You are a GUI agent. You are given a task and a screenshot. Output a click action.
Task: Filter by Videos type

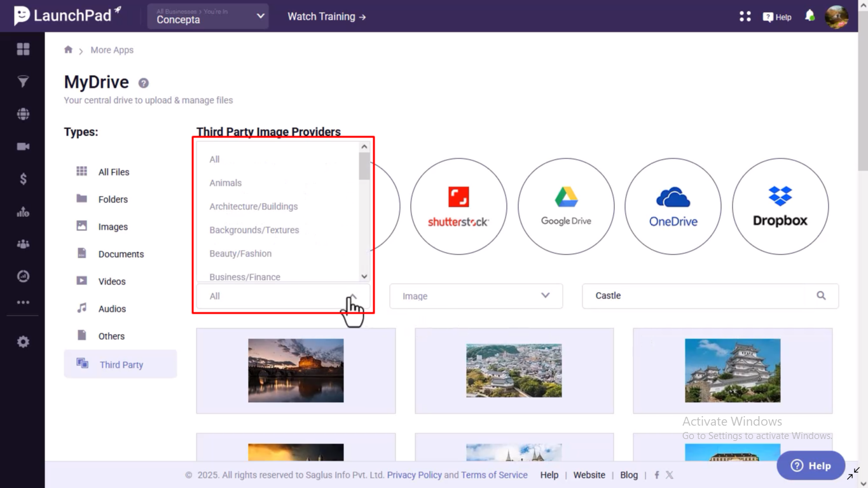[112, 281]
